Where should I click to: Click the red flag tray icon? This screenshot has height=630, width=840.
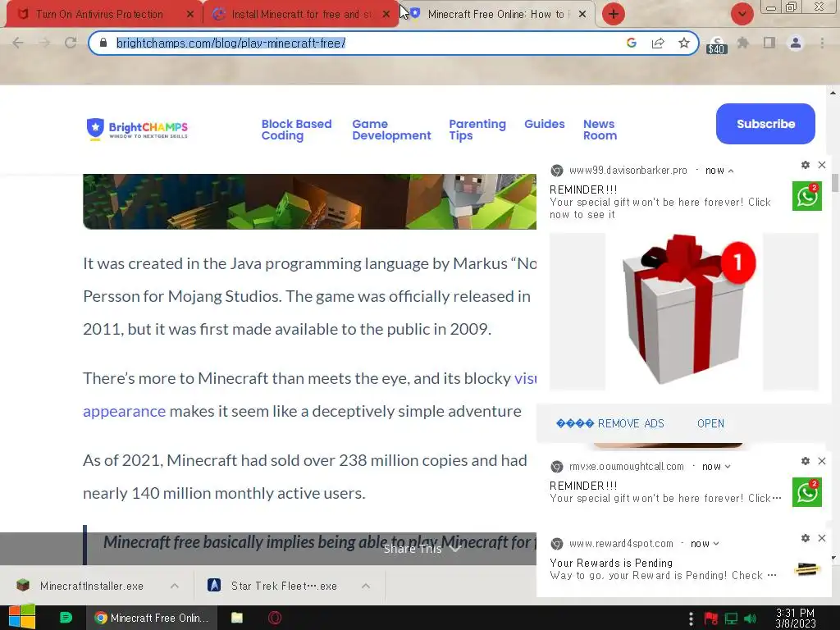711,619
